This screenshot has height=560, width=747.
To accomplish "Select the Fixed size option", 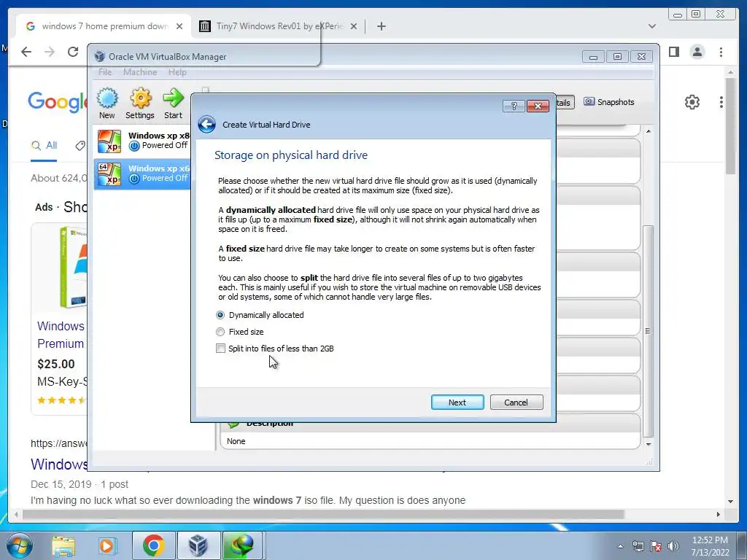I will (240, 332).
